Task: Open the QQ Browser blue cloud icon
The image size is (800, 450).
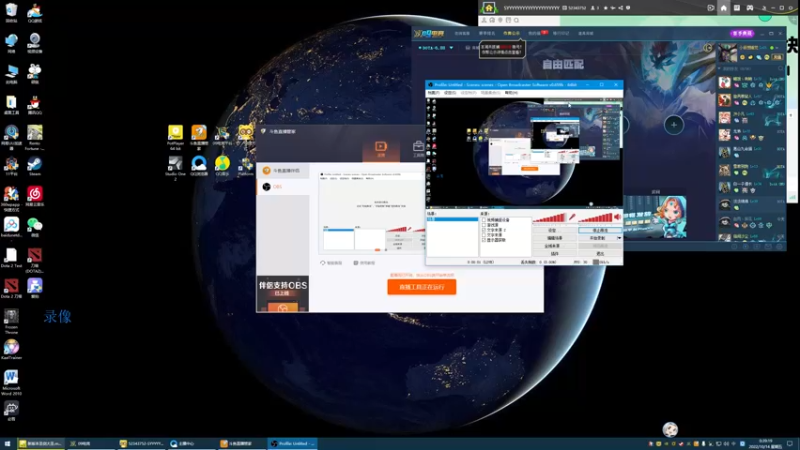Action: coord(199,166)
